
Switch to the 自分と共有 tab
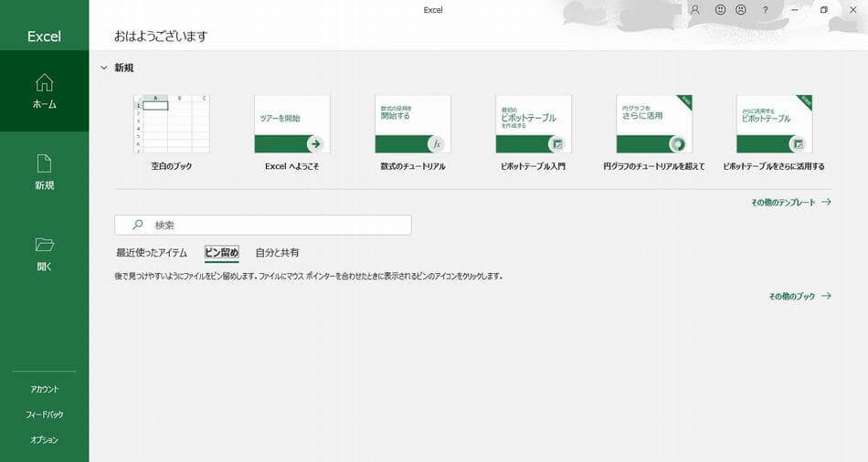(x=277, y=253)
